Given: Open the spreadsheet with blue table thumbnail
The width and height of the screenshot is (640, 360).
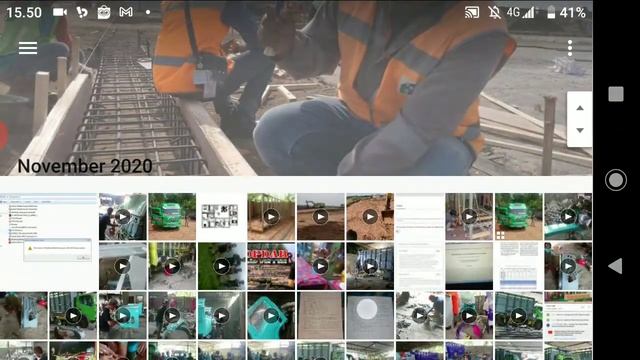Looking at the screenshot, I should click(x=518, y=266).
